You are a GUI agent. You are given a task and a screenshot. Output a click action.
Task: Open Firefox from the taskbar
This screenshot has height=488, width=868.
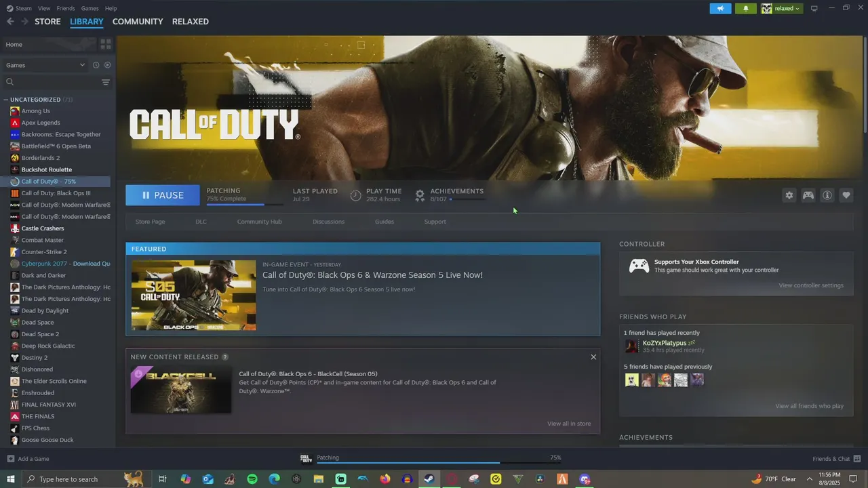[385, 479]
